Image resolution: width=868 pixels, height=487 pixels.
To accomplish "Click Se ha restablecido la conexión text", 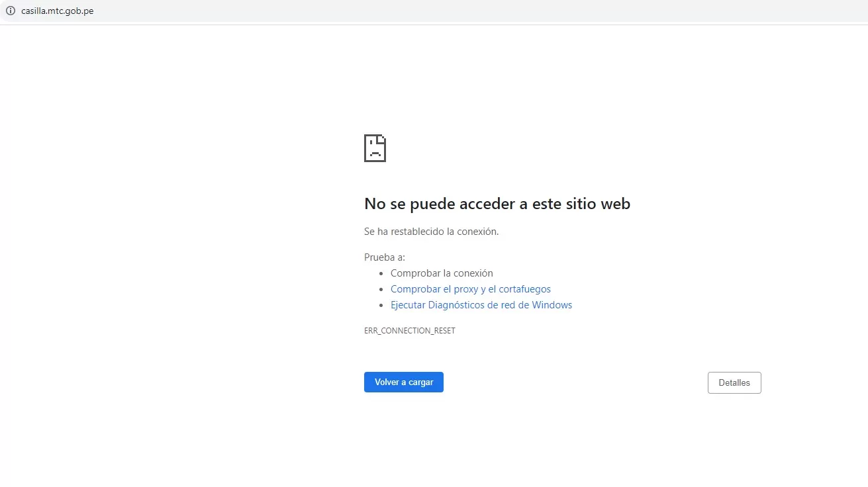I will click(432, 232).
